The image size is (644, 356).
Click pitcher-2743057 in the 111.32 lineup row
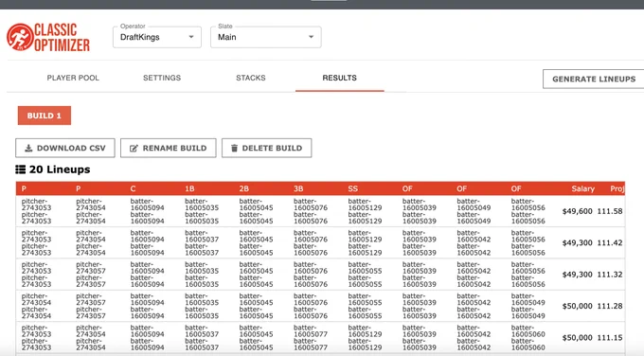click(91, 275)
